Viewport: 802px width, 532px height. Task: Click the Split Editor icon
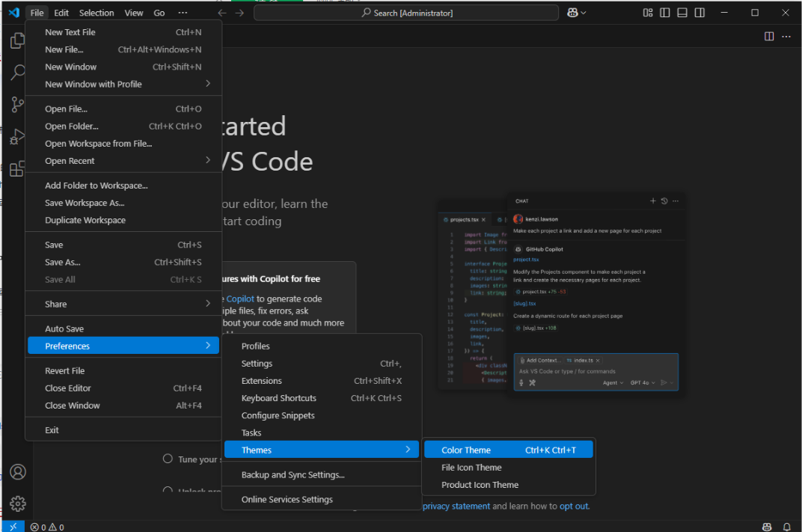(x=769, y=37)
